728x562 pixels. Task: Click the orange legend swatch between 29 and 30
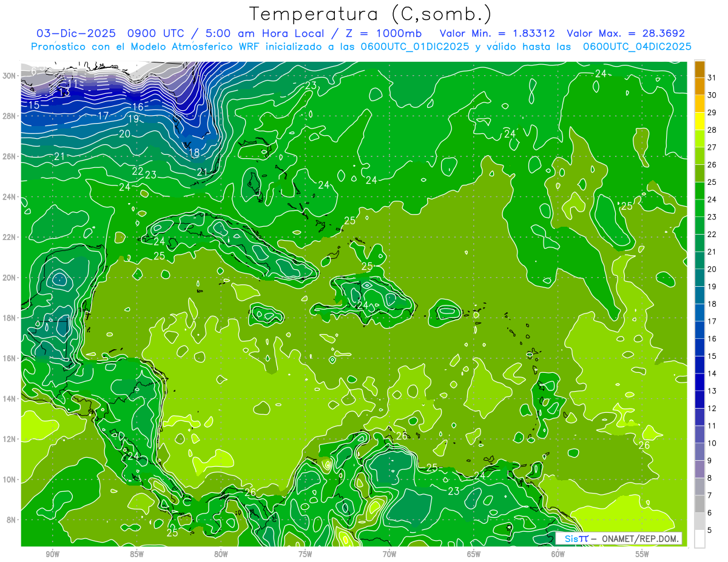(699, 103)
